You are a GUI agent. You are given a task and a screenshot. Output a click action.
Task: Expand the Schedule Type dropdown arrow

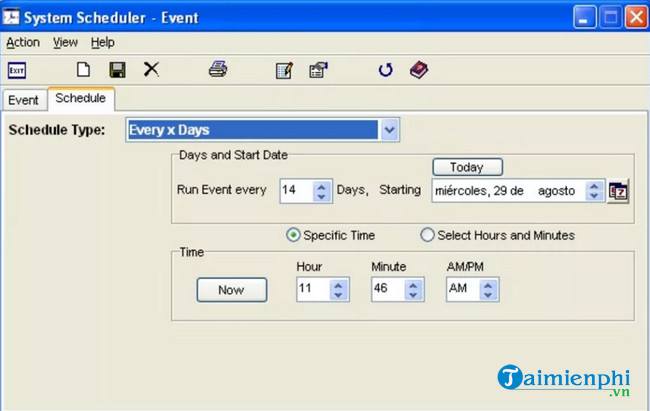click(x=389, y=130)
